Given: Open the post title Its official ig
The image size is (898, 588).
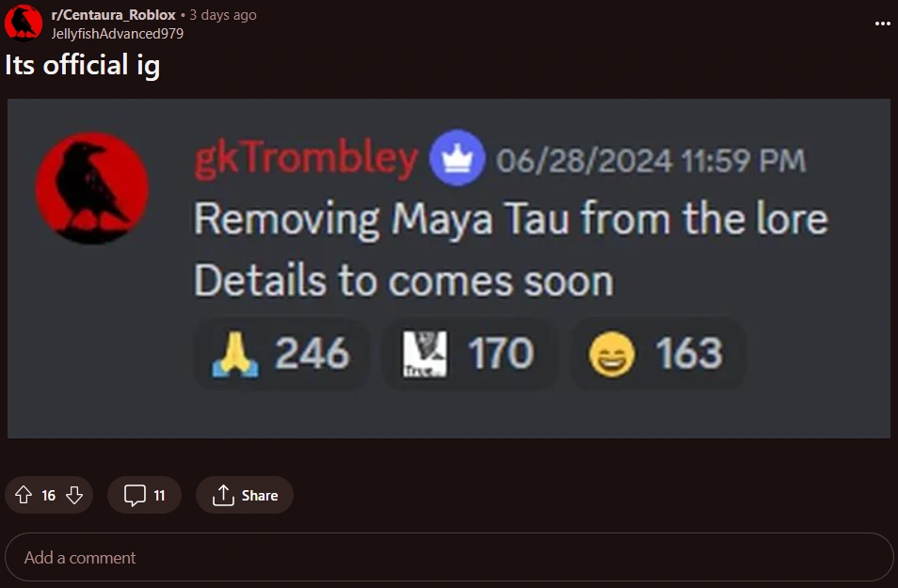Looking at the screenshot, I should 83,65.
